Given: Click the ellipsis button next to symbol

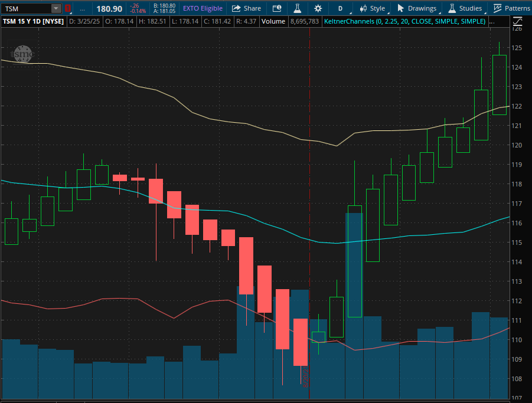Looking at the screenshot, I should pos(82,8).
